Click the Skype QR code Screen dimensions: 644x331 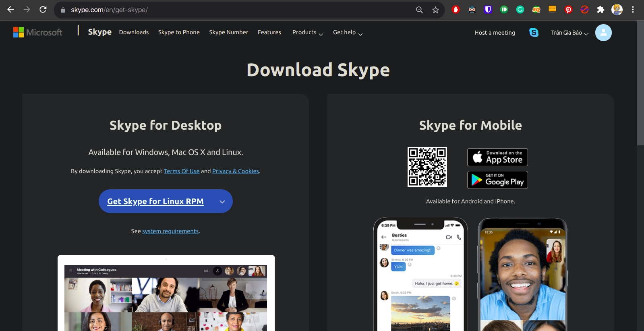[x=427, y=167]
